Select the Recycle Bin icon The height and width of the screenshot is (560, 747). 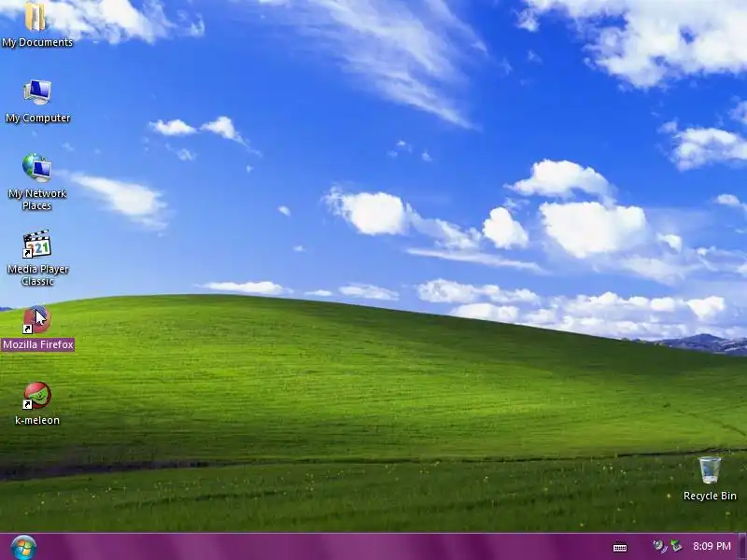click(x=710, y=470)
